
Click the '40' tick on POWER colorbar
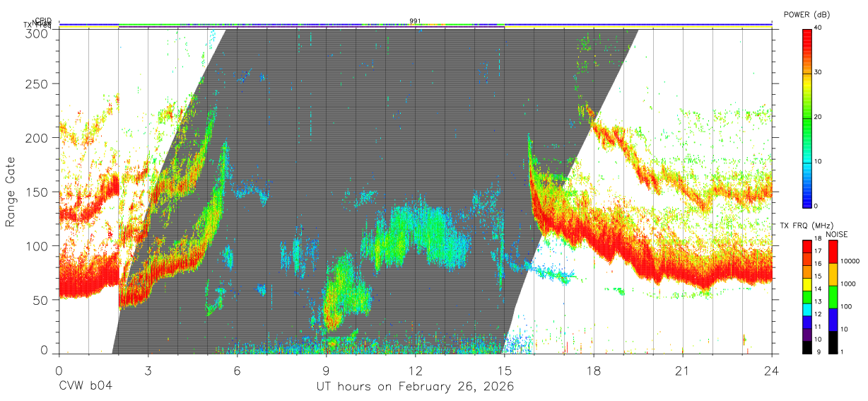tap(817, 28)
